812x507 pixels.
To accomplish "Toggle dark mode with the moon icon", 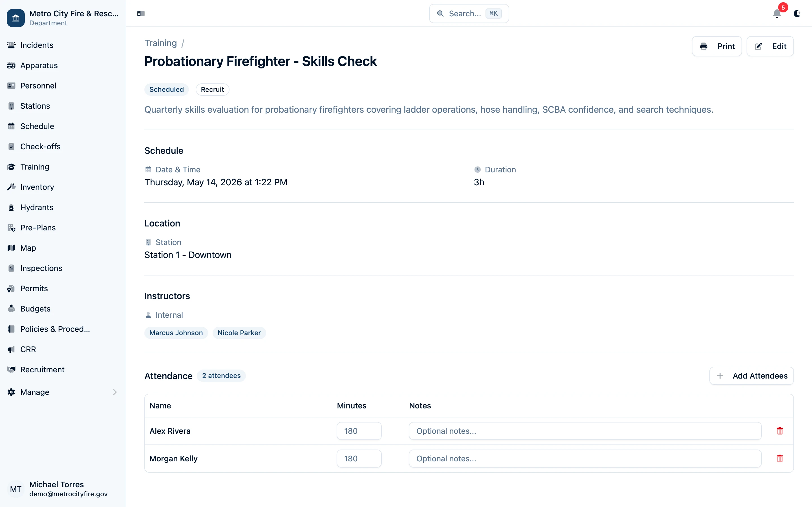I will coord(797,14).
